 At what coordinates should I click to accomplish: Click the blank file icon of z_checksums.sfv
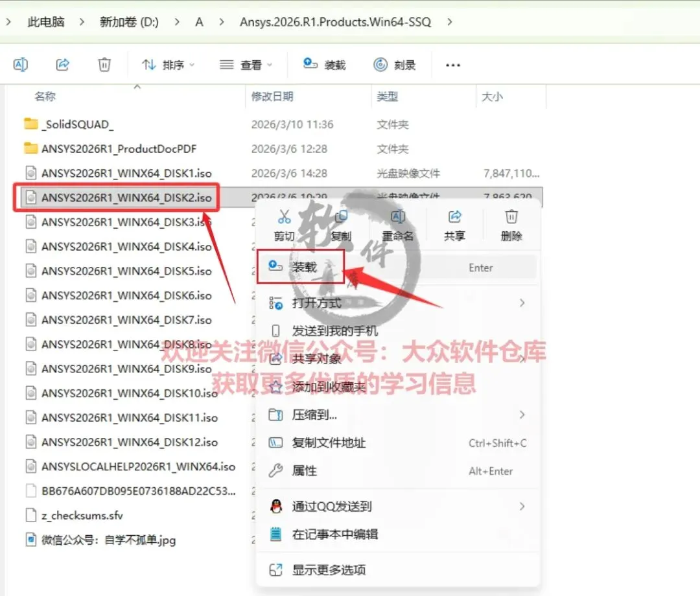click(x=31, y=515)
